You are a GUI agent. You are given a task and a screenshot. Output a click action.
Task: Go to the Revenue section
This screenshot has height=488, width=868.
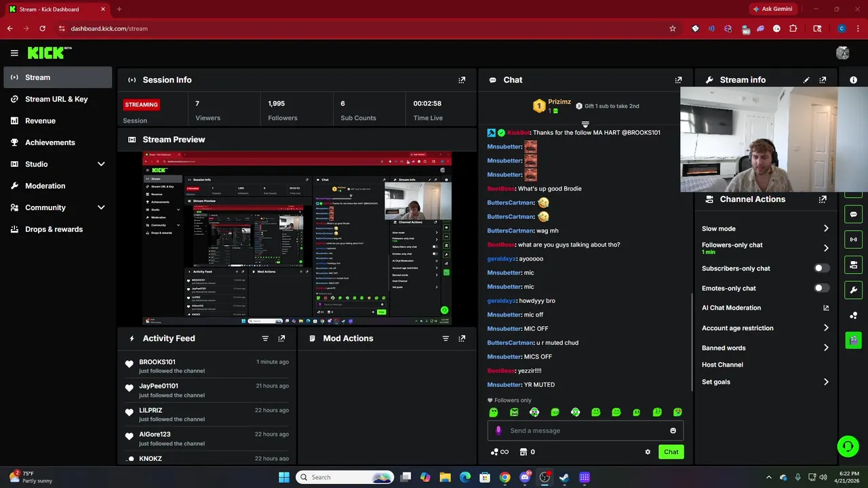[x=58, y=121]
